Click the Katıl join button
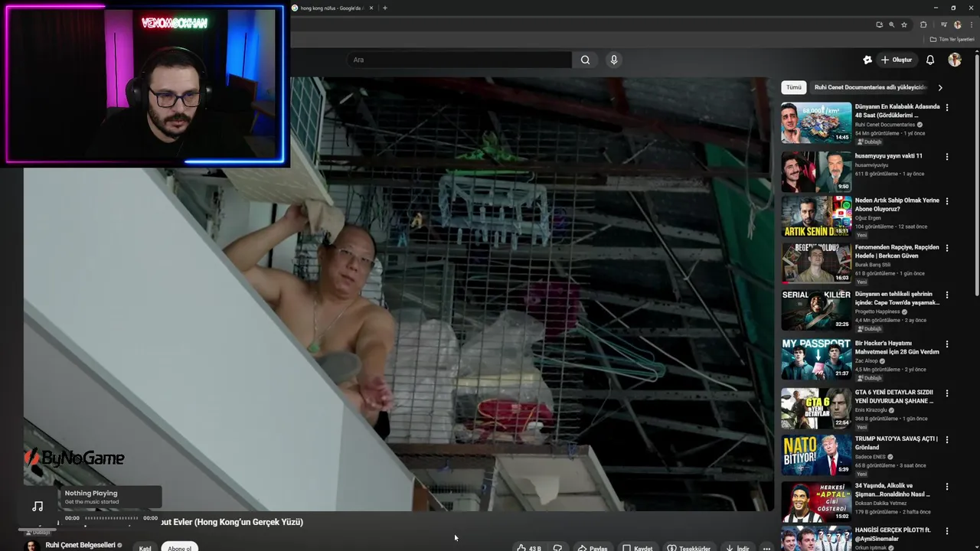This screenshot has height=551, width=980. [x=145, y=548]
